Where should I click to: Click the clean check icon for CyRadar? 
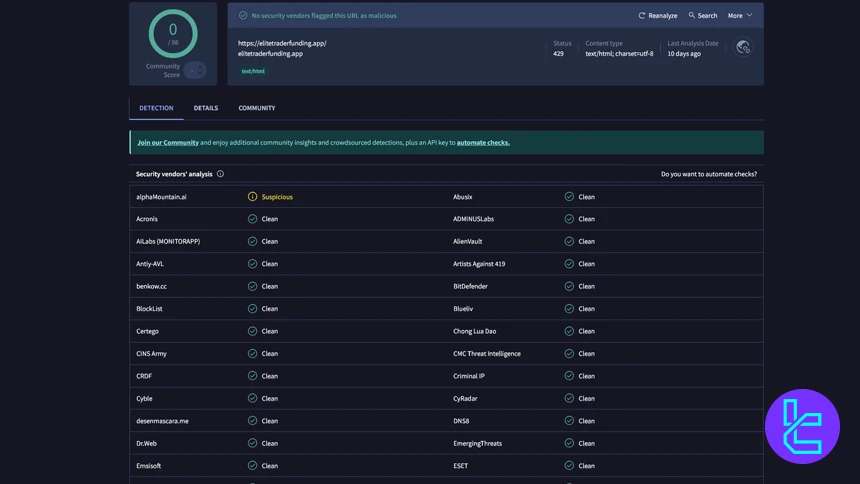click(x=569, y=398)
